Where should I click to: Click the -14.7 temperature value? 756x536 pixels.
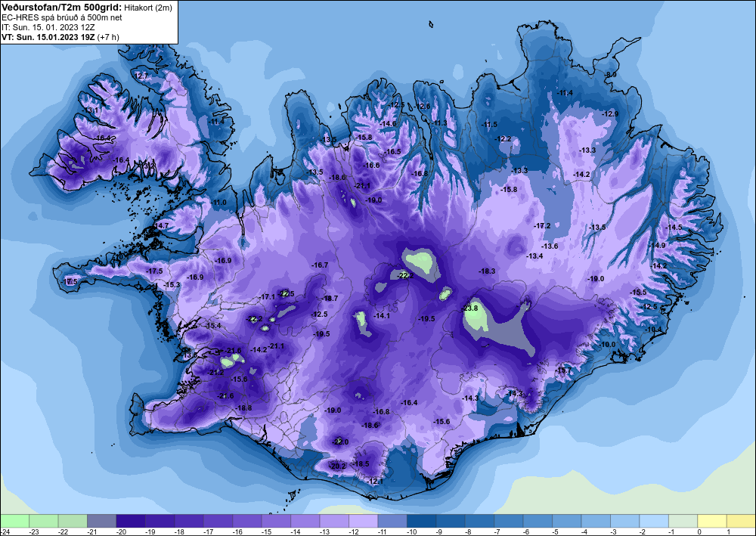161,225
